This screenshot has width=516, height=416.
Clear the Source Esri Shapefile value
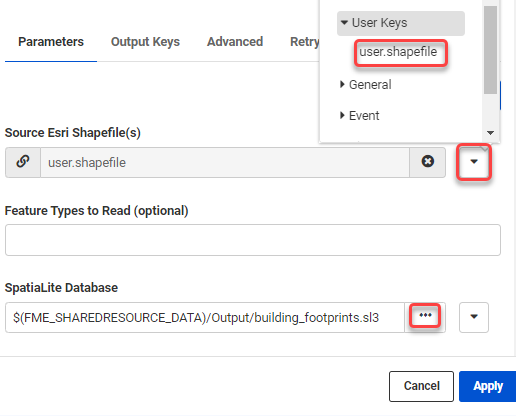[x=428, y=162]
